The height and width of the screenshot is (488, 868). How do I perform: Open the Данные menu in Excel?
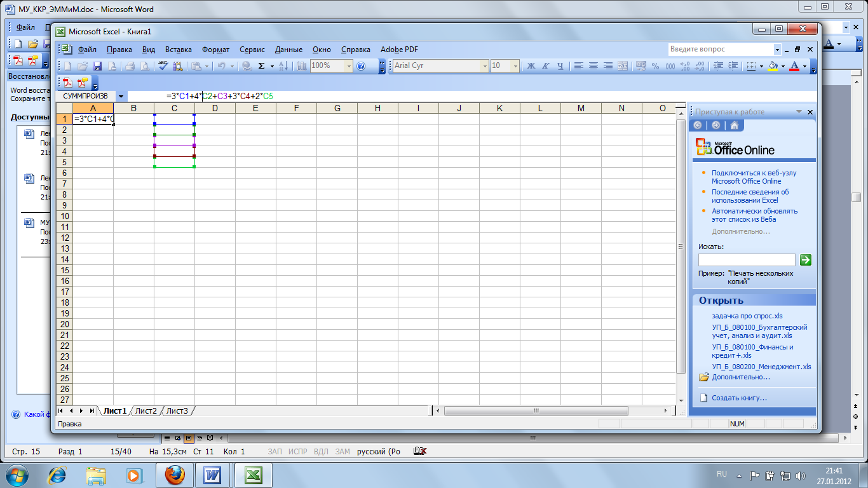(x=288, y=49)
